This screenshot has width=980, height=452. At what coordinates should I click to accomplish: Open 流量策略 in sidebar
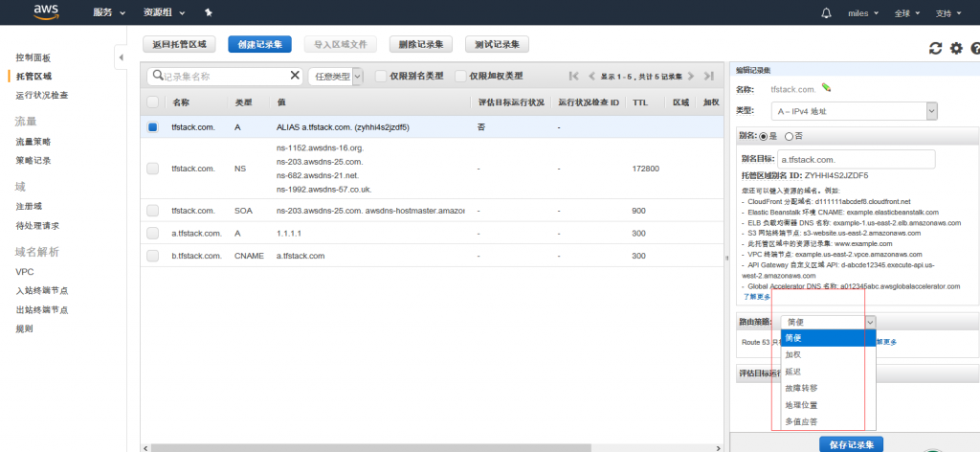tap(33, 142)
